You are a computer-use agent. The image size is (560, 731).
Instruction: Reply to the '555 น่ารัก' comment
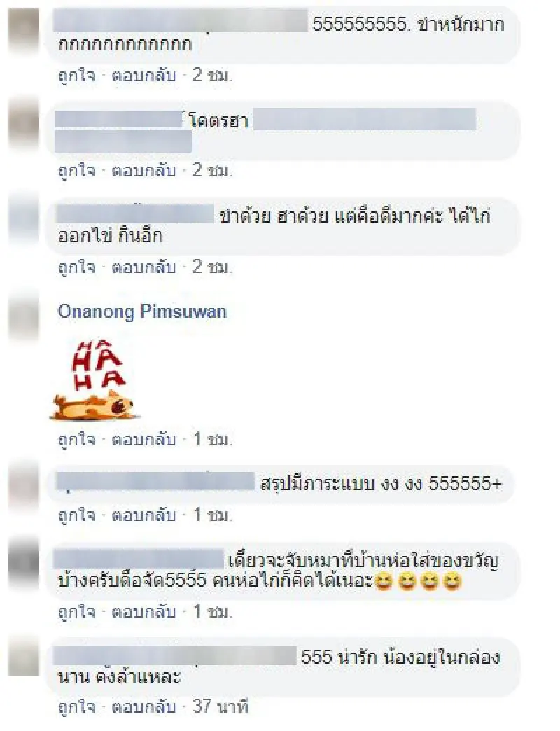[144, 706]
